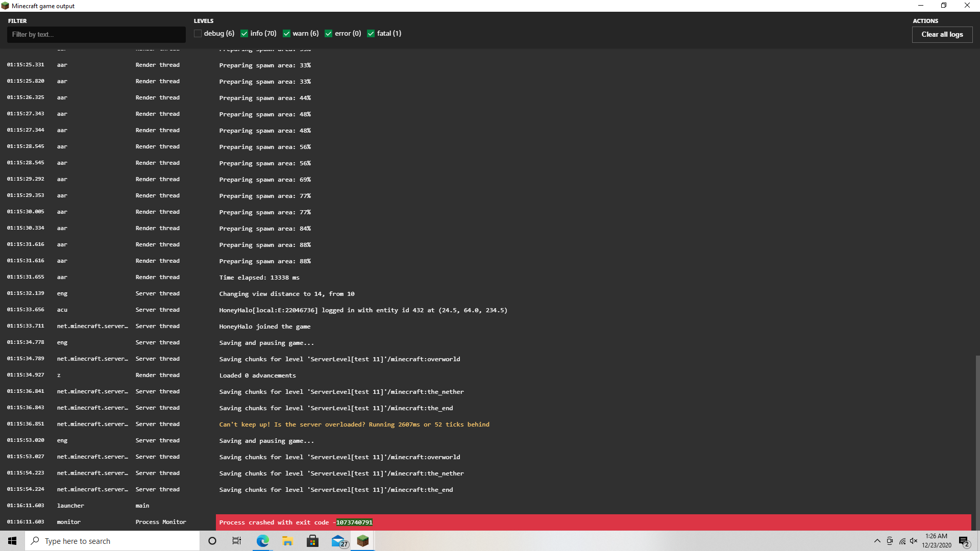Toggle the error level checkbox
The image size is (980, 551).
pyautogui.click(x=329, y=34)
